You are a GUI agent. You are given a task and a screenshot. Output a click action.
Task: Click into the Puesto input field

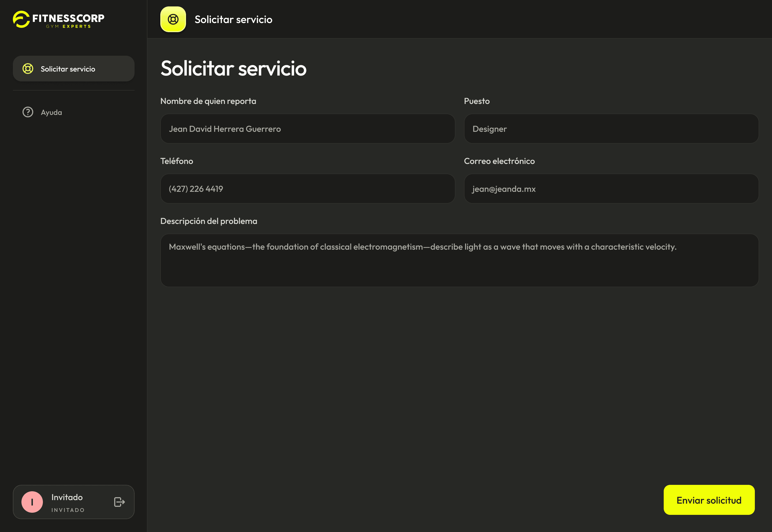[611, 129]
